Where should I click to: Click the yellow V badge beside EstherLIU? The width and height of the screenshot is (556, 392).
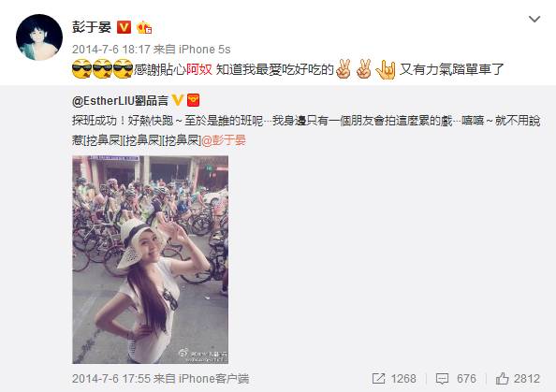coord(178,100)
